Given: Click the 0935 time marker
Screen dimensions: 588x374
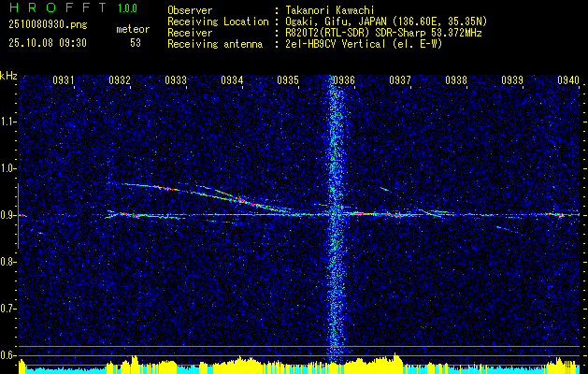Looking at the screenshot, I should coord(288,79).
